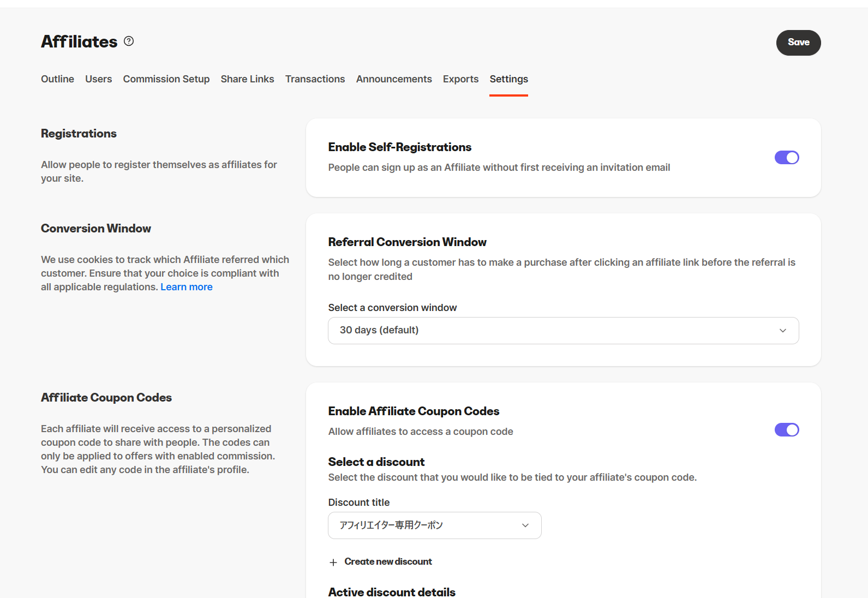This screenshot has width=868, height=598.
Task: Open the Users tab
Action: (x=98, y=79)
